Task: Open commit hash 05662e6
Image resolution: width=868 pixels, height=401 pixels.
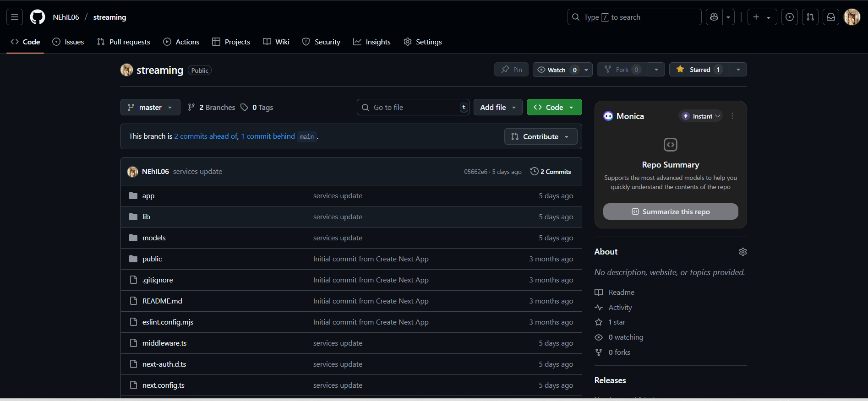Action: pyautogui.click(x=475, y=172)
